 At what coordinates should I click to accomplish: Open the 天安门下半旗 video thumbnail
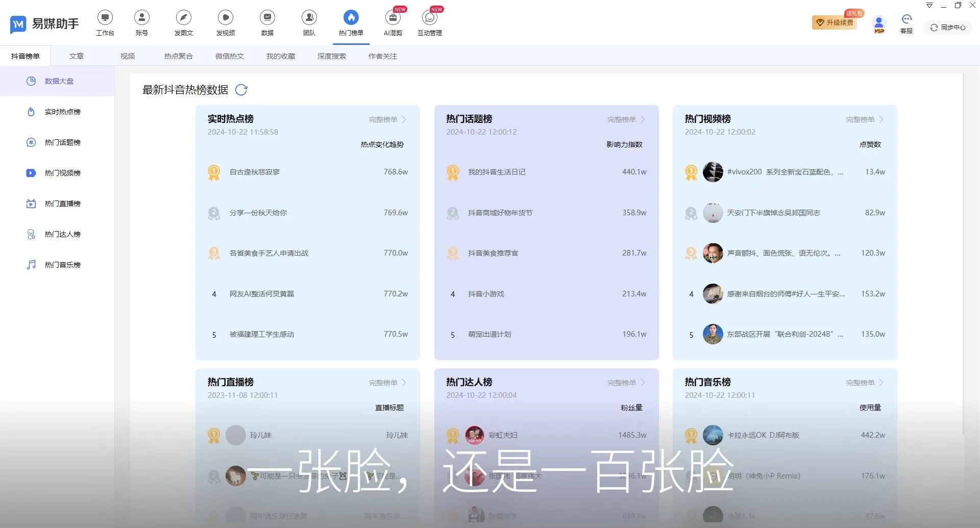coord(713,213)
